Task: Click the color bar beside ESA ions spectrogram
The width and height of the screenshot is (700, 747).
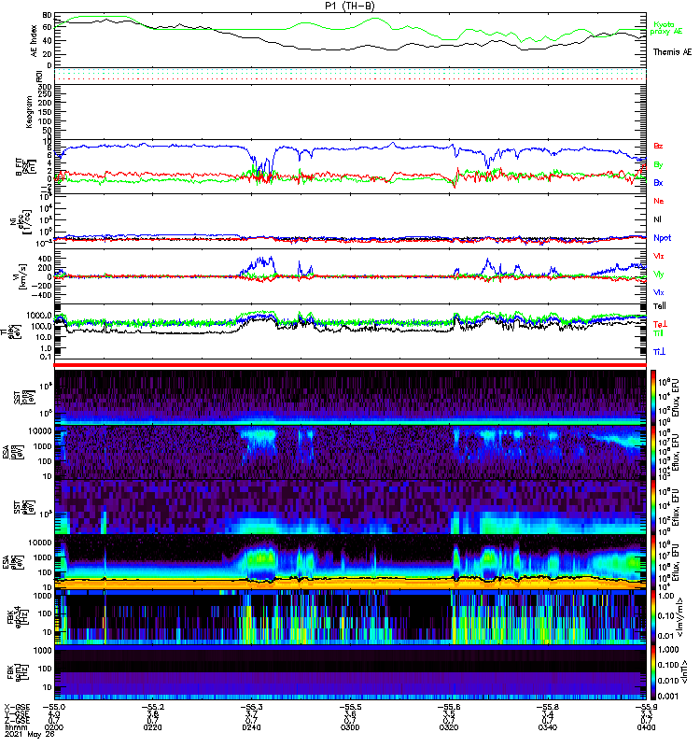Action: pos(653,452)
